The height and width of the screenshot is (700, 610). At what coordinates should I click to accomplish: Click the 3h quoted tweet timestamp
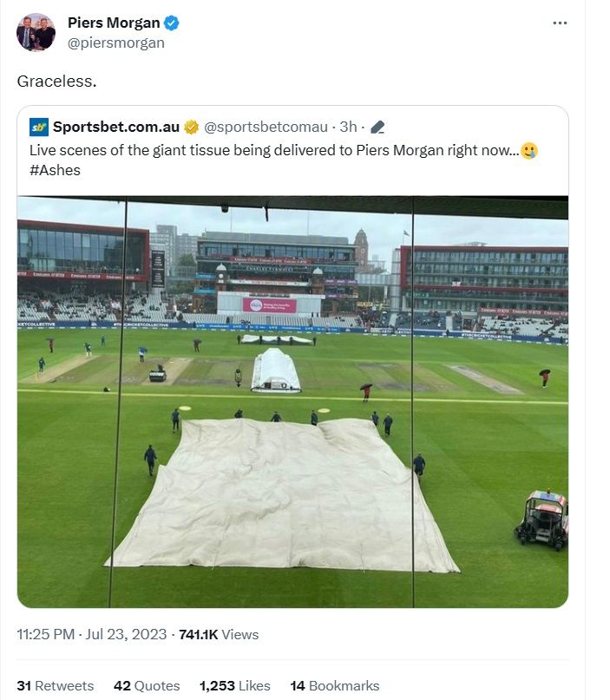[x=348, y=128]
